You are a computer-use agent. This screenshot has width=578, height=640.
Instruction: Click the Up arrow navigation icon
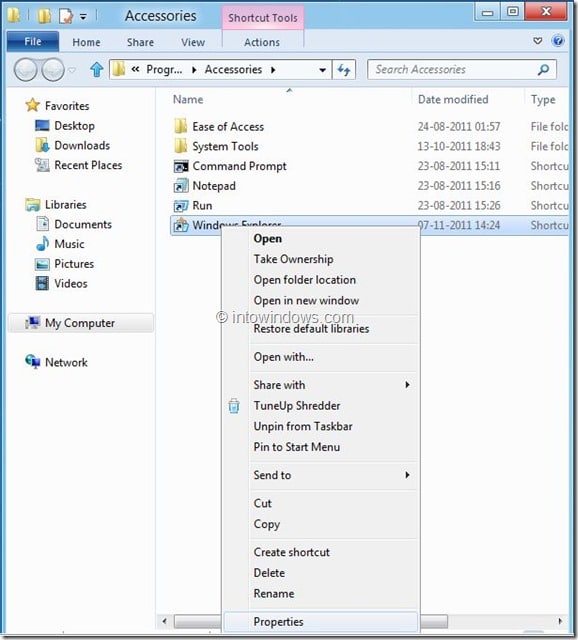[x=97, y=70]
